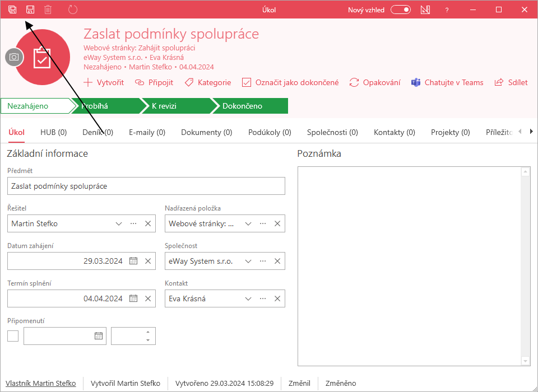Click the Delete trash icon
The height and width of the screenshot is (392, 538).
tap(48, 10)
